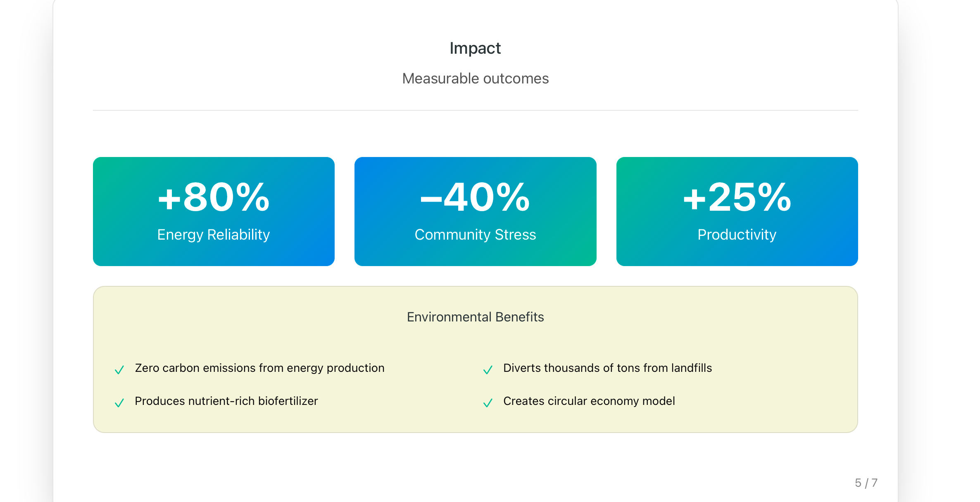Click the Environmental Benefits heading
This screenshot has width=980, height=502.
click(x=475, y=317)
